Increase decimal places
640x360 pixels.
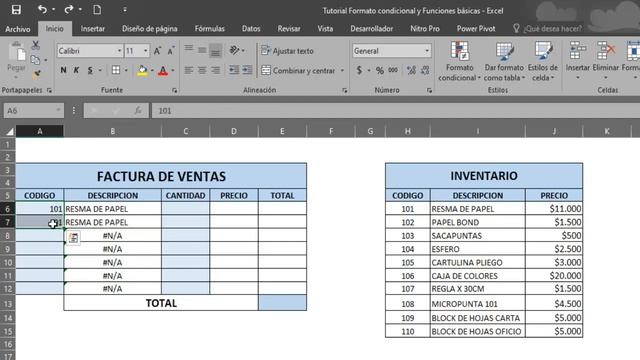pyautogui.click(x=411, y=70)
